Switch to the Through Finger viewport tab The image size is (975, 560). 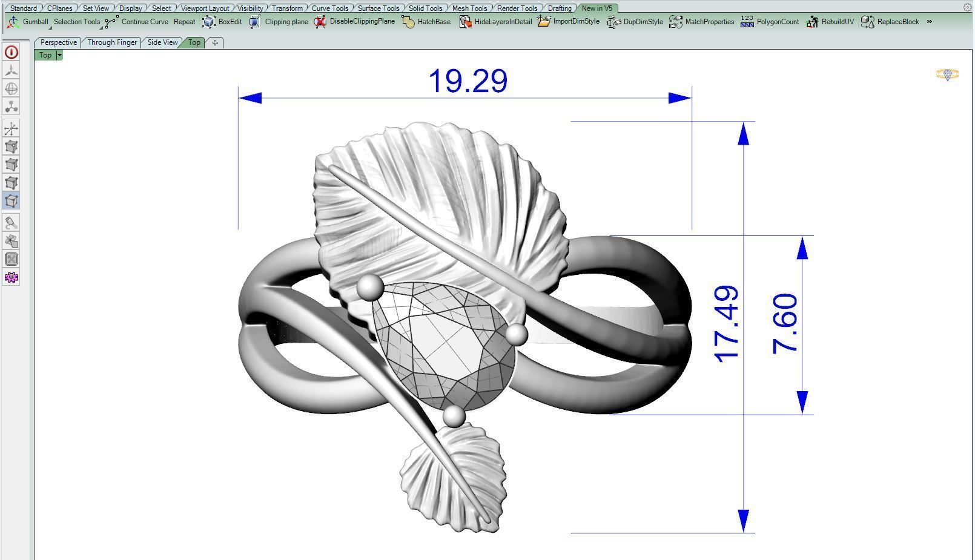click(112, 42)
